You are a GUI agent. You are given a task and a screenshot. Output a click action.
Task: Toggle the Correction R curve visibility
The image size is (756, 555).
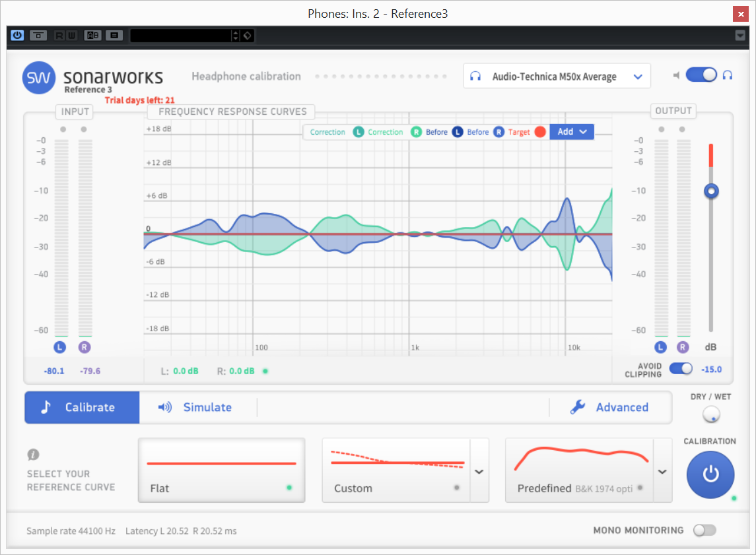[x=416, y=131]
